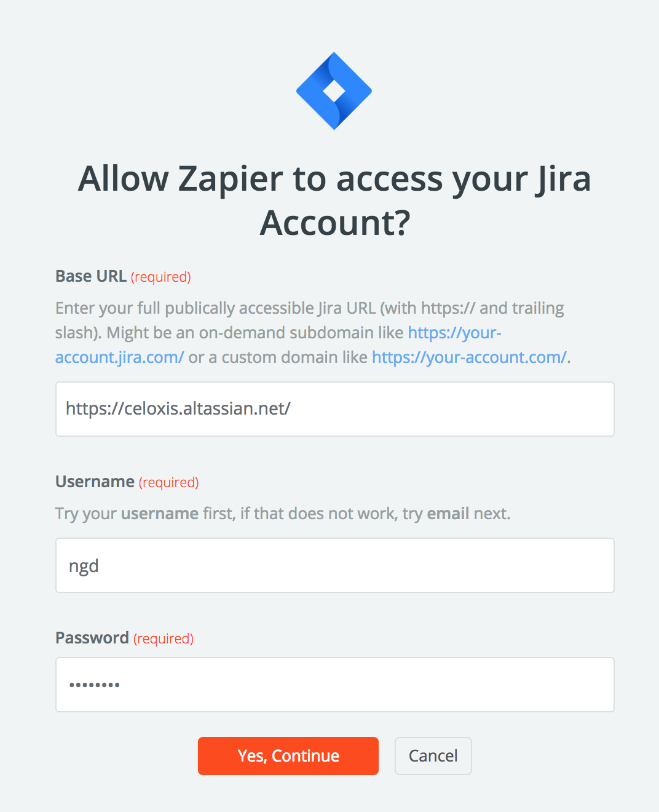
Task: Click '(required)' beside the Username label
Action: [x=169, y=483]
